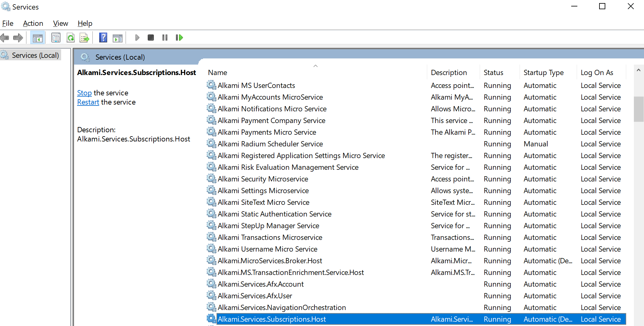Select Alkami Registered Application Settings Micro Service
The height and width of the screenshot is (326, 644).
point(416,156)
